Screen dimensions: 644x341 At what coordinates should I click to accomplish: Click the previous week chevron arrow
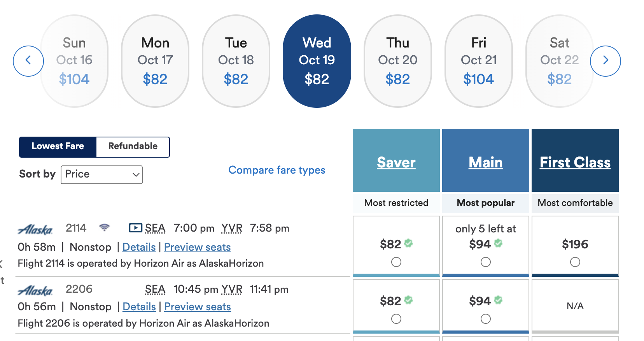tap(28, 61)
